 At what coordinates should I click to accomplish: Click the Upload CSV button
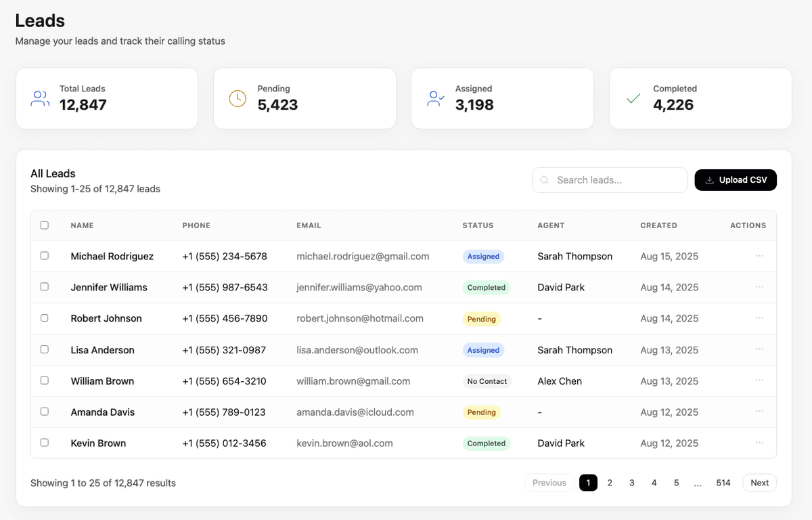click(736, 180)
